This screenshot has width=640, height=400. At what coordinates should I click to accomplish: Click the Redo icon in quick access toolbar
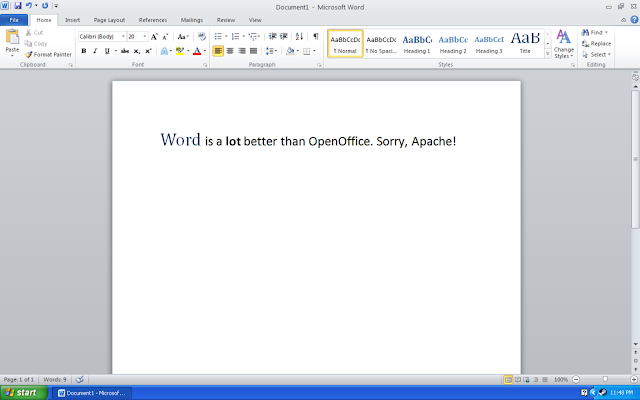[45, 6]
